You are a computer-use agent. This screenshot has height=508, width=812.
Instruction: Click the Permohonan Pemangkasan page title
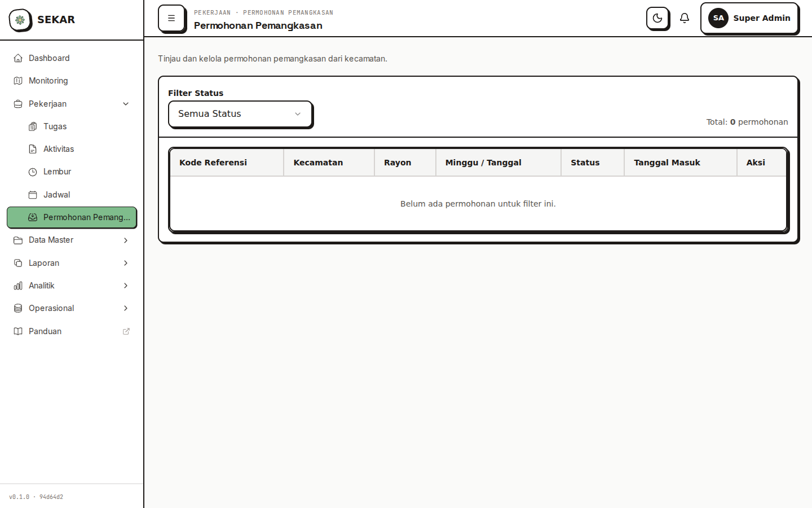[x=258, y=25]
